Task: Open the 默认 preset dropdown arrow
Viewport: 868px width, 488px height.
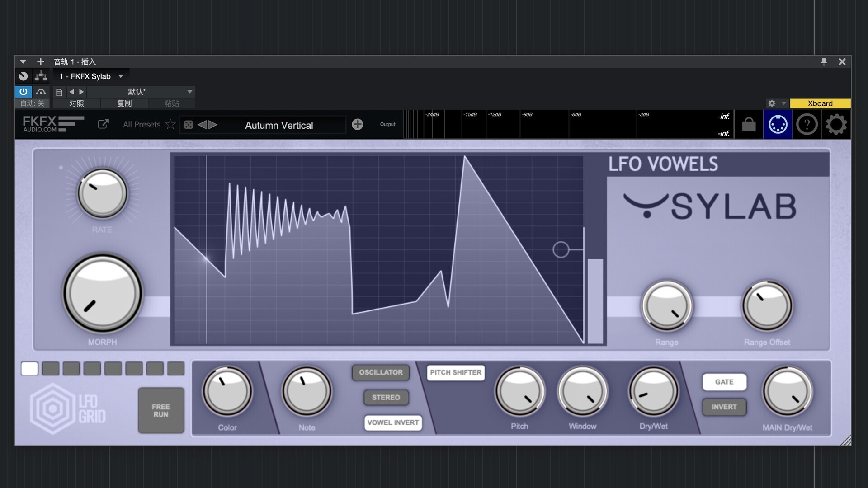Action: point(190,92)
